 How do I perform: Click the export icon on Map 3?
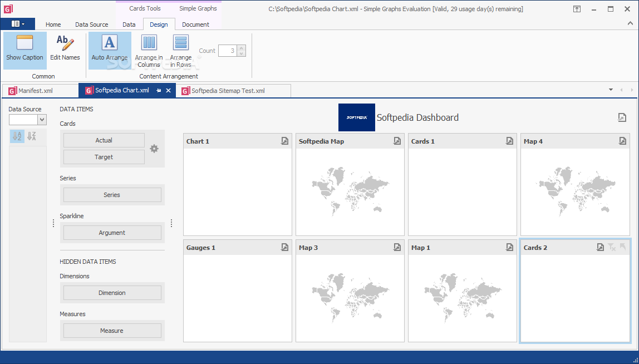(397, 247)
